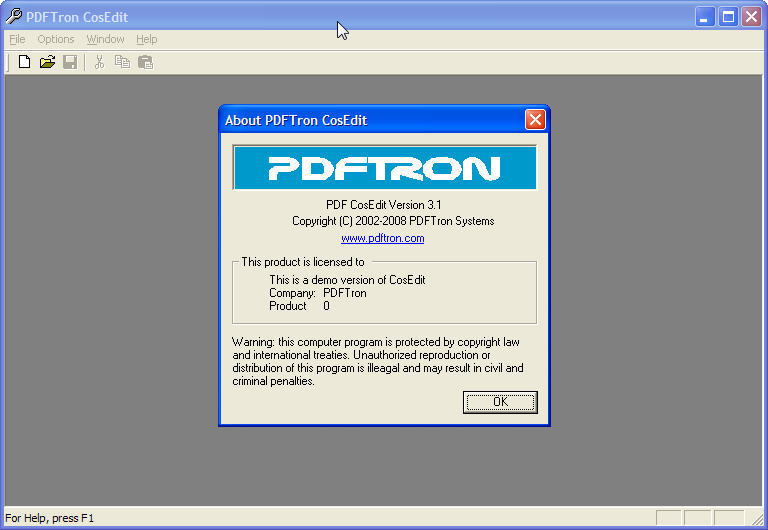Click 'This is a demo version of CosEdit'
Screen dimensions: 768x530
347,280
